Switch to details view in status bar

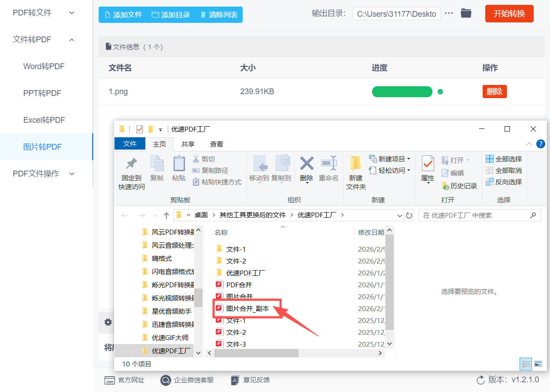click(526, 364)
